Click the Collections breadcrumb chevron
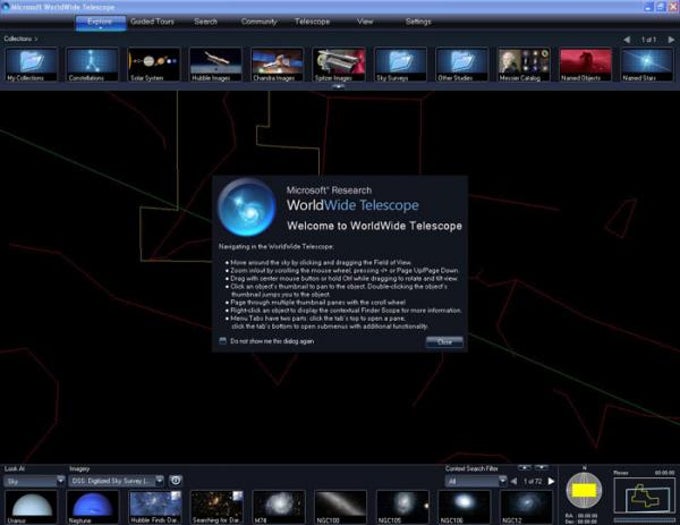Screen dimensions: 680x525 point(36,39)
